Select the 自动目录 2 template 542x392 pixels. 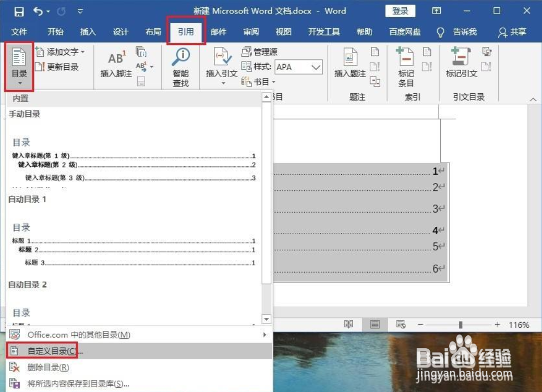(x=134, y=302)
